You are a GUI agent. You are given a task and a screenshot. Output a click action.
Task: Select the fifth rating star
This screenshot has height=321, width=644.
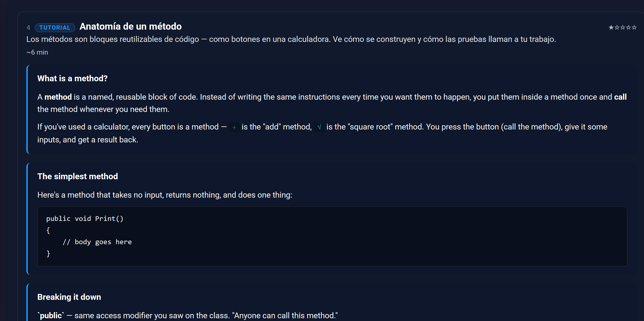pyautogui.click(x=634, y=27)
